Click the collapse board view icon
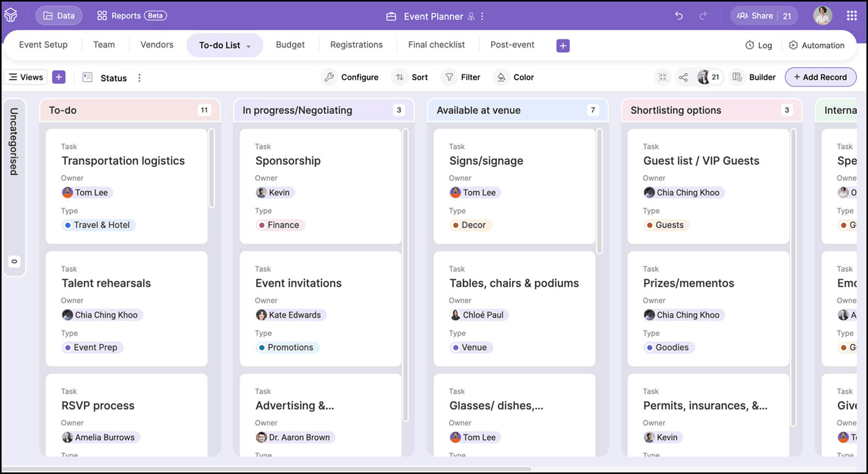Screen dimensions: 868x474 click(x=662, y=77)
